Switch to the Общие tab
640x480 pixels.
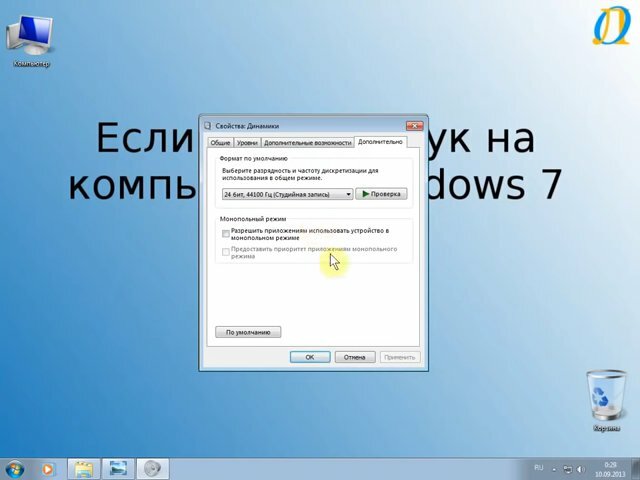(220, 142)
